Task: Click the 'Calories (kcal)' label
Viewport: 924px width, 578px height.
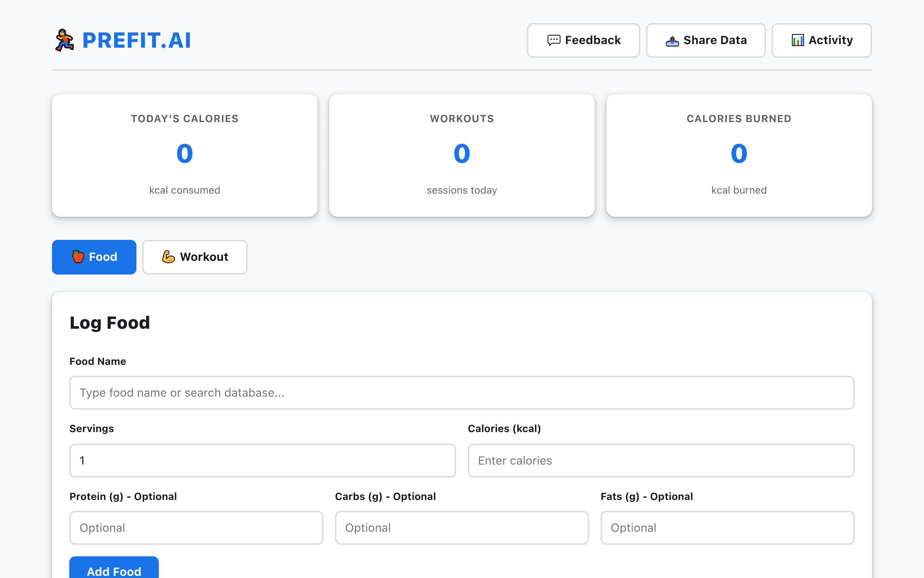Action: click(504, 428)
